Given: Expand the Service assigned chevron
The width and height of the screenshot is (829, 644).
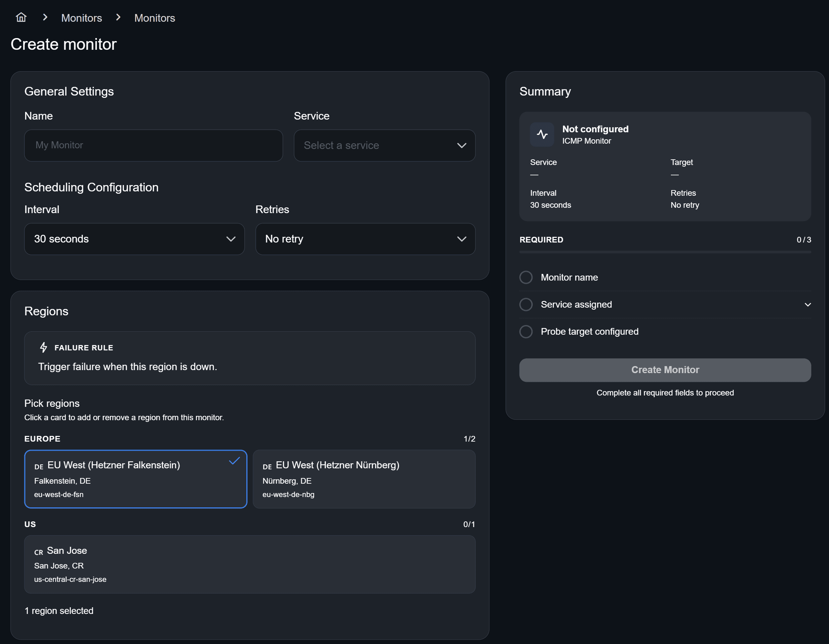Looking at the screenshot, I should pyautogui.click(x=808, y=305).
